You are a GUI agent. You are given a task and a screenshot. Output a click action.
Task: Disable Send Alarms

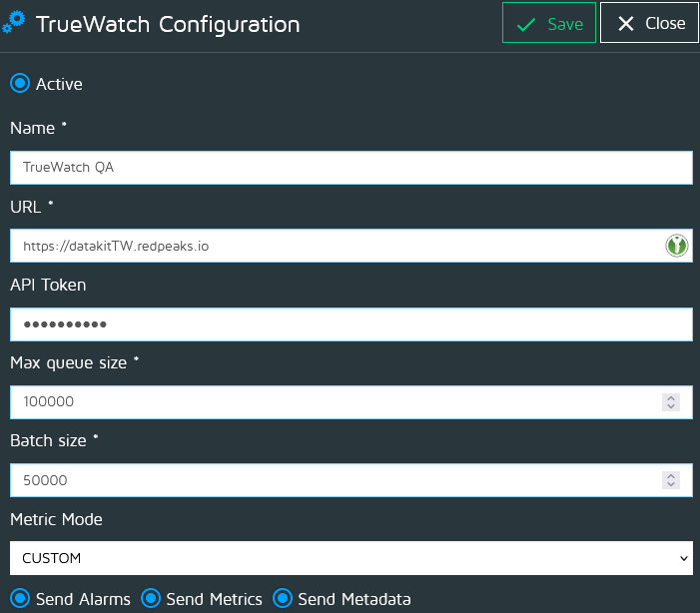pyautogui.click(x=20, y=599)
